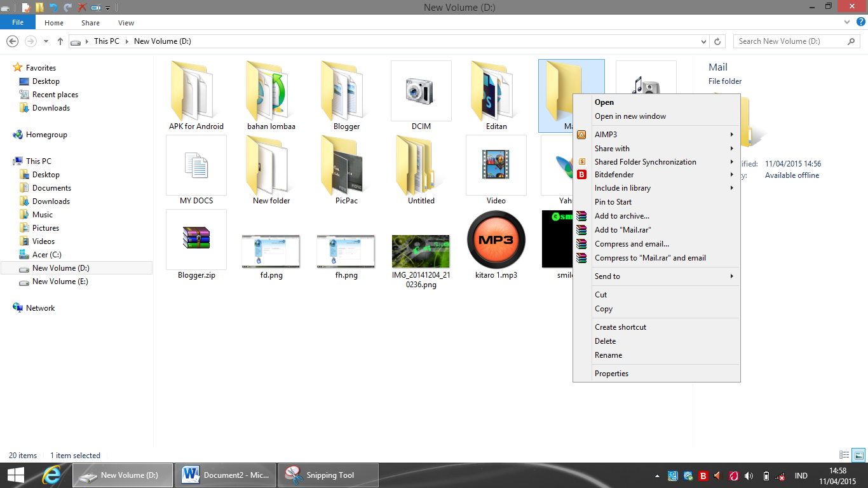Select the kitaro 1.mp3 file thumbnail
The width and height of the screenshot is (868, 488).
(x=496, y=240)
